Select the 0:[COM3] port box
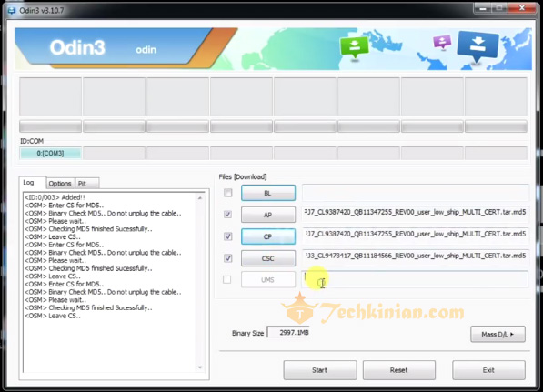This screenshot has height=392, width=543. (51, 153)
